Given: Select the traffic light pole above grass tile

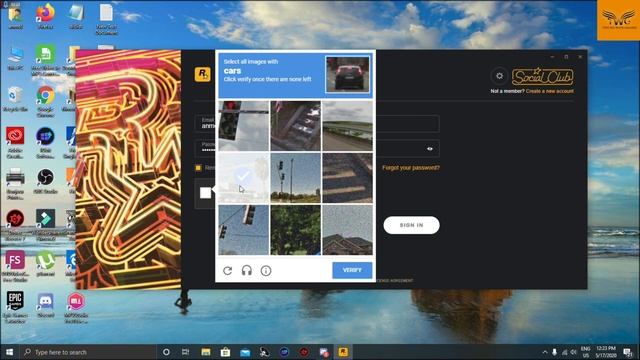Looking at the screenshot, I should [296, 178].
